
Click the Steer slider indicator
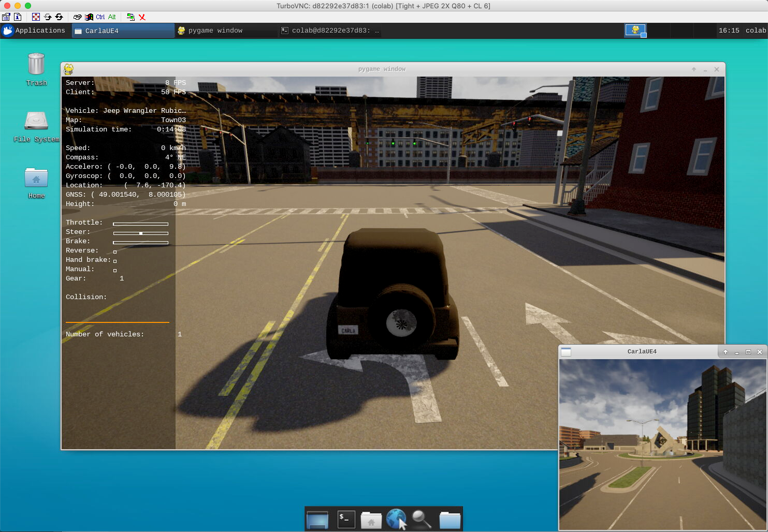(141, 233)
